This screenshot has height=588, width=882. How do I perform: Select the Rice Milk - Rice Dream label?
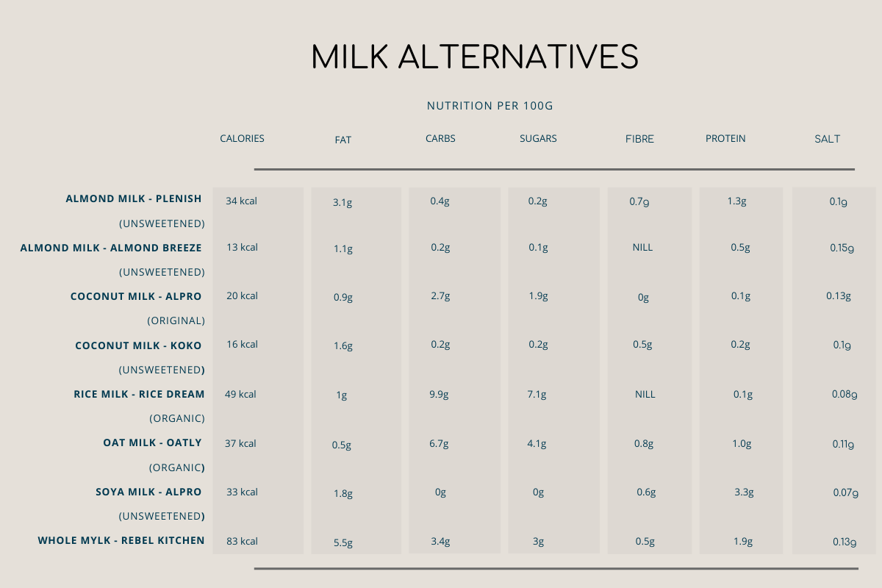(x=137, y=394)
